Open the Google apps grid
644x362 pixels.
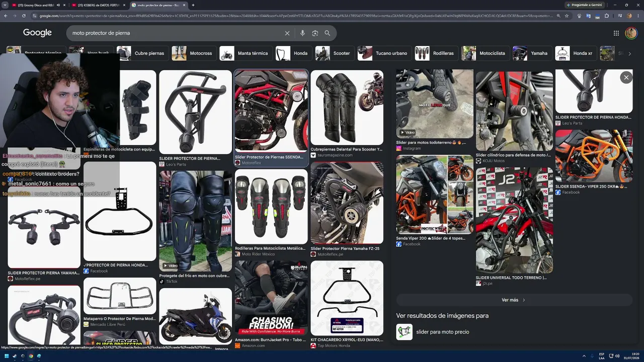(616, 33)
